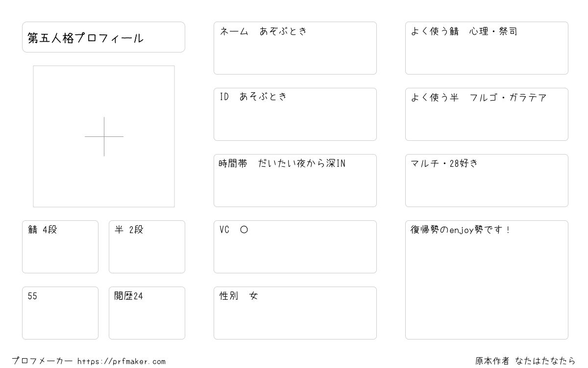Select the box containing 55

coord(60,313)
